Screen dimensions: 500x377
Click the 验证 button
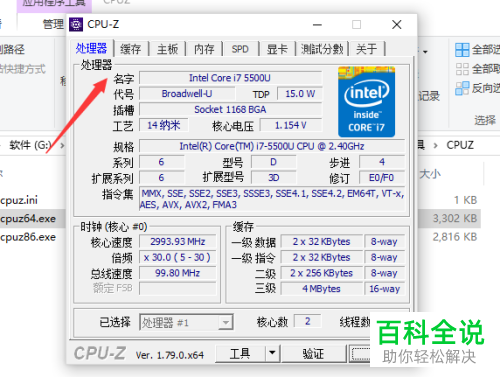click(x=313, y=353)
